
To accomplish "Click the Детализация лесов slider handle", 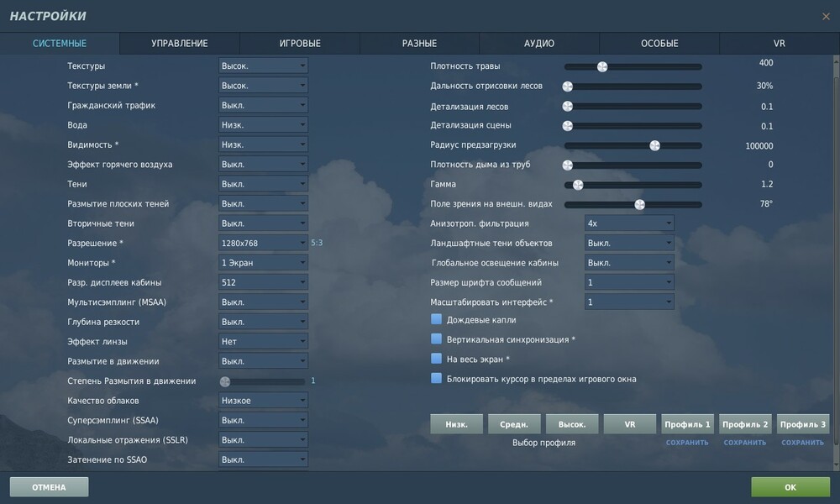I will (x=567, y=107).
